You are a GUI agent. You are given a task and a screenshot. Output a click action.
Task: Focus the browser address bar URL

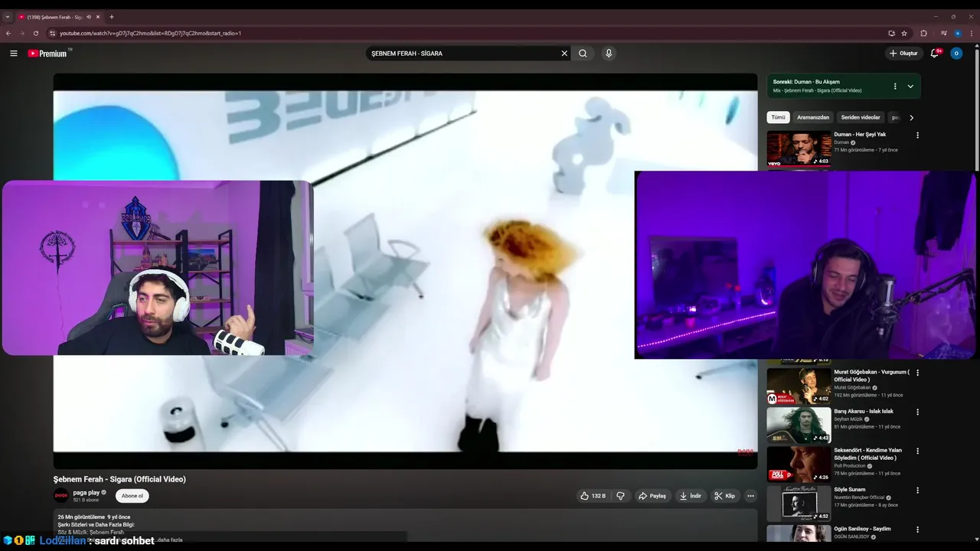click(150, 33)
